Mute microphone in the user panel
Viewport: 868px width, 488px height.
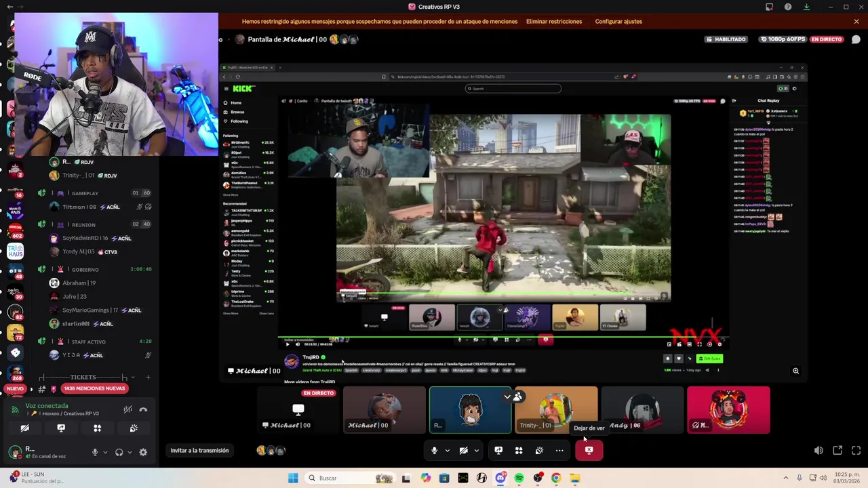(95, 452)
